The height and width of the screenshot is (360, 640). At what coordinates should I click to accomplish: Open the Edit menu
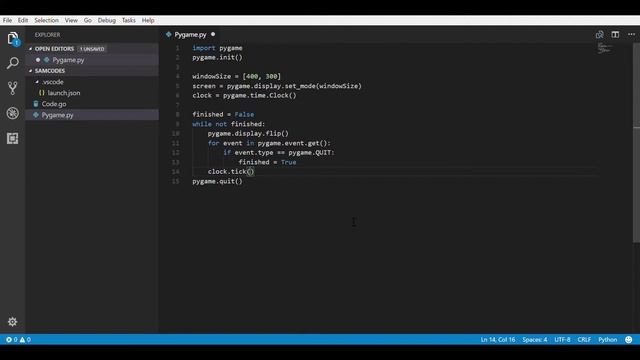pos(23,20)
